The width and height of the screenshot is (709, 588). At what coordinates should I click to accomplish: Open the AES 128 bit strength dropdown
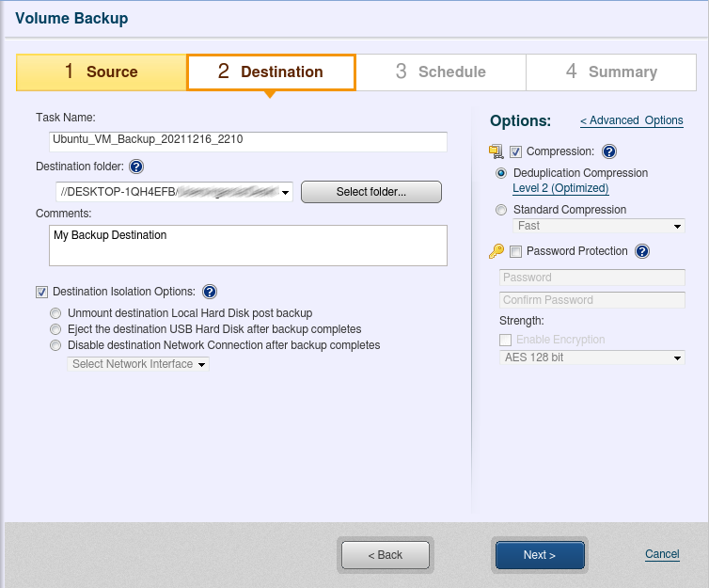591,358
